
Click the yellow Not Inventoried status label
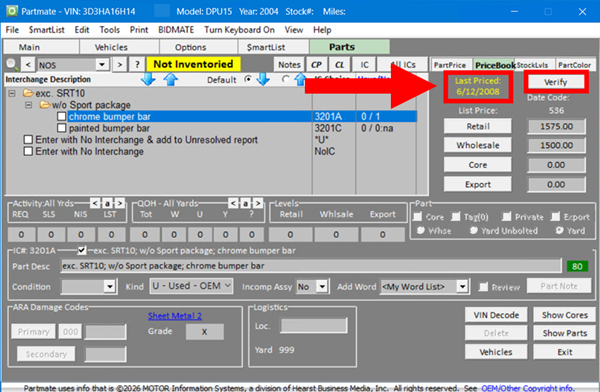(x=193, y=64)
